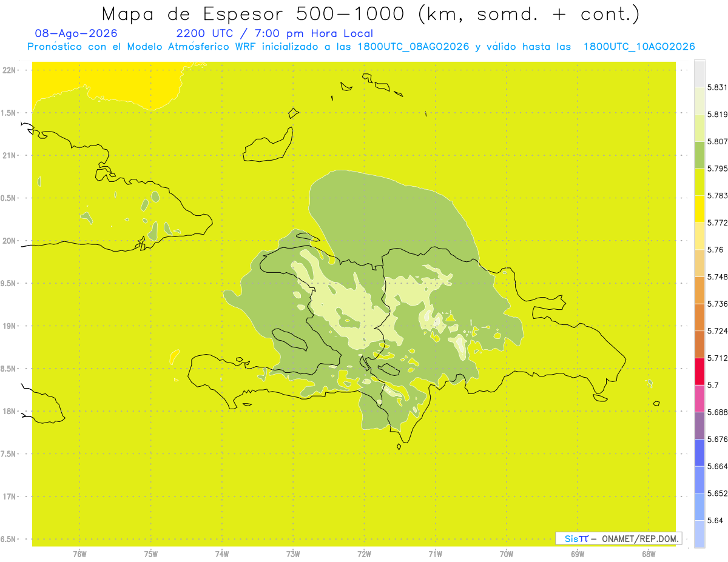728x562 pixels.
Task: Select the date label "08-Ago-2026"
Action: point(76,33)
